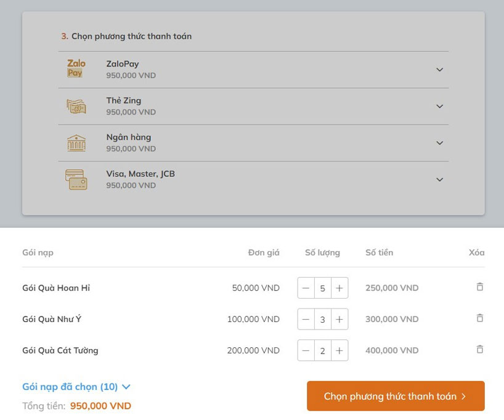Decrease quantity of Gói Quà Hoan Hỉ
504x420 pixels.
click(x=306, y=288)
